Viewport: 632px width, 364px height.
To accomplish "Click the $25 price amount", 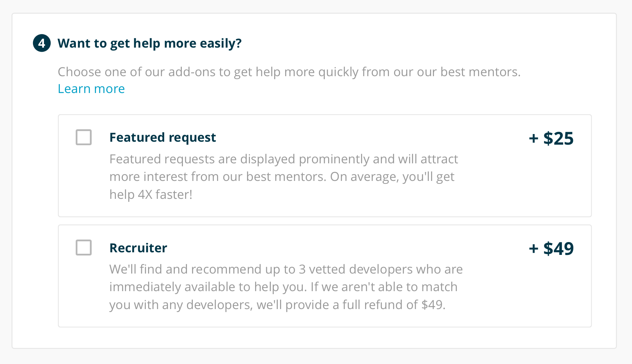I will (x=558, y=138).
